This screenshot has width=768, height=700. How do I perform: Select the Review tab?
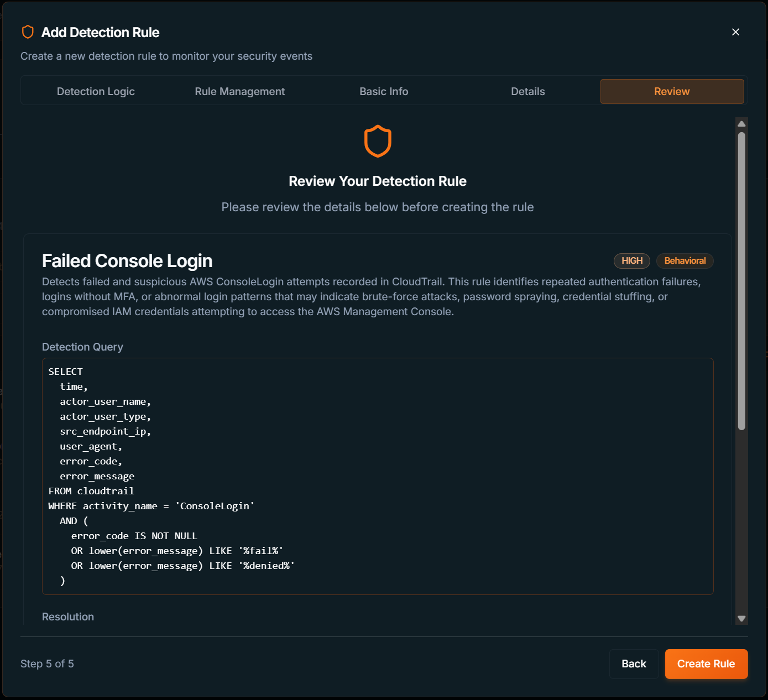click(x=672, y=91)
